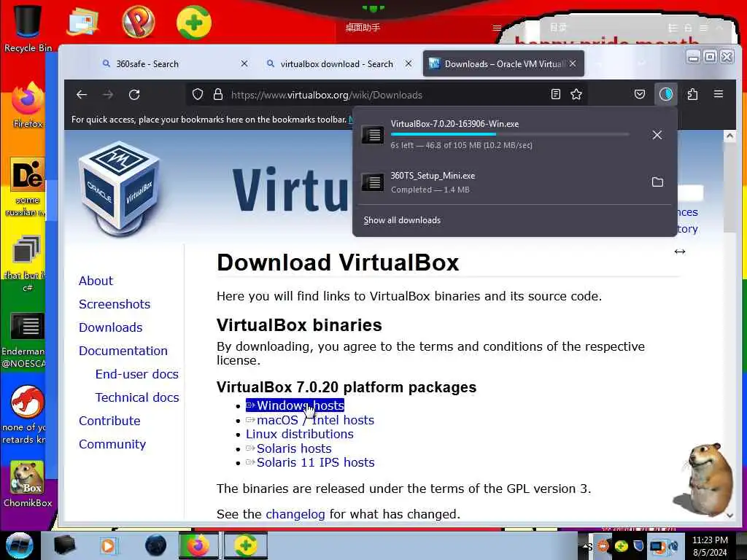Open the Firefox hamburger application menu

719,94
